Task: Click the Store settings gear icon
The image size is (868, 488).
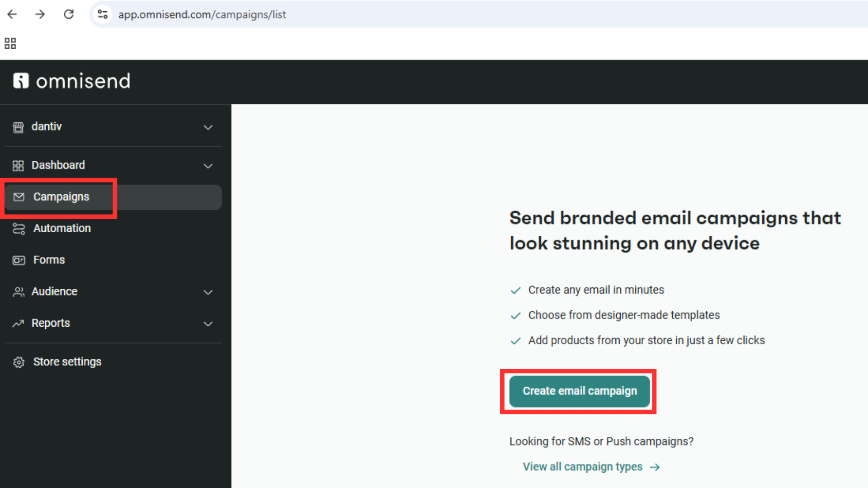Action: click(19, 362)
